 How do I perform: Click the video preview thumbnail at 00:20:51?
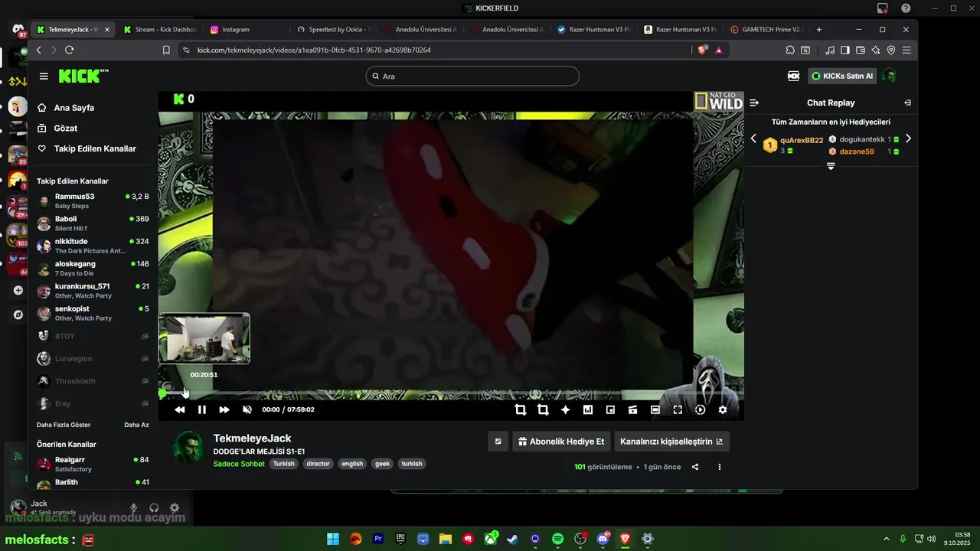click(204, 338)
